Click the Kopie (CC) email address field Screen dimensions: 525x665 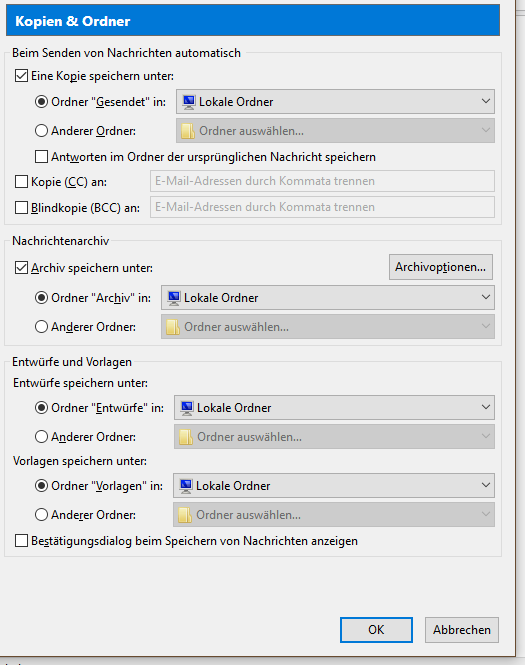point(322,181)
